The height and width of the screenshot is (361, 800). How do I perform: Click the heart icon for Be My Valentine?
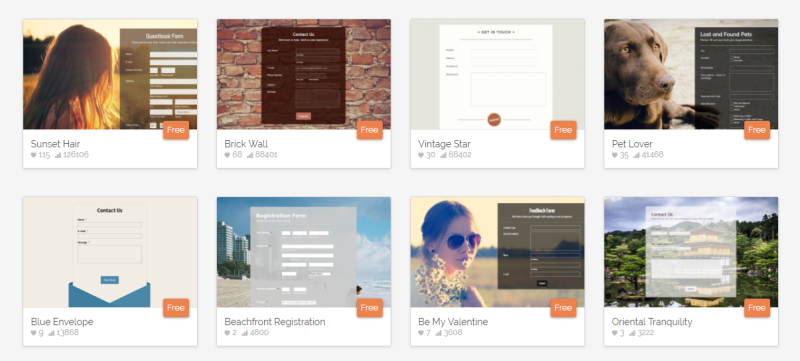(421, 333)
